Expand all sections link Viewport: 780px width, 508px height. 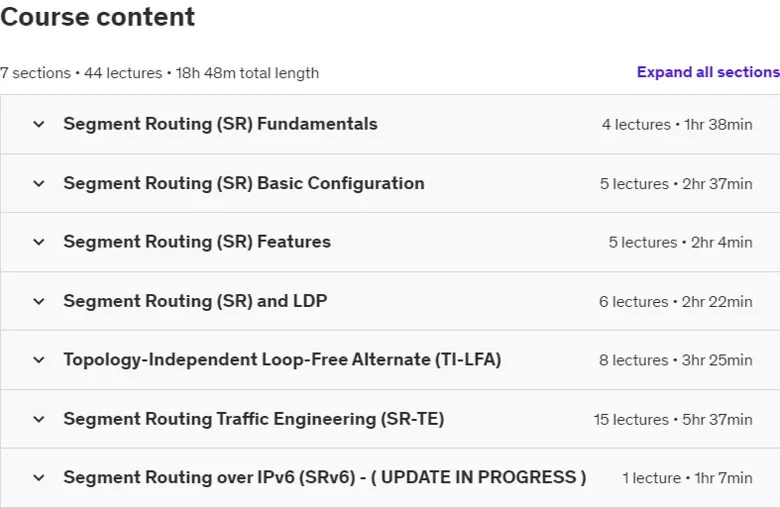pyautogui.click(x=708, y=72)
